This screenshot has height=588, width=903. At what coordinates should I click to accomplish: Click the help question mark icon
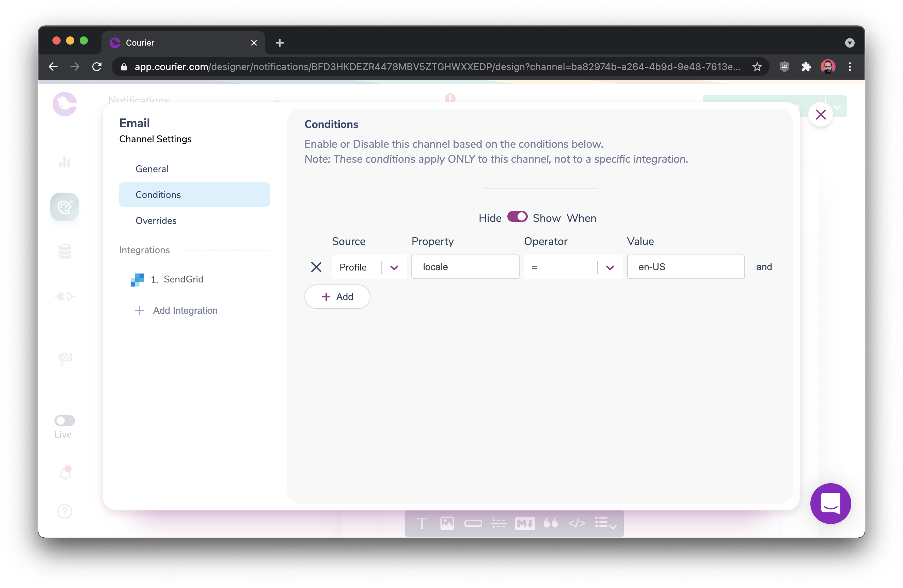65,511
